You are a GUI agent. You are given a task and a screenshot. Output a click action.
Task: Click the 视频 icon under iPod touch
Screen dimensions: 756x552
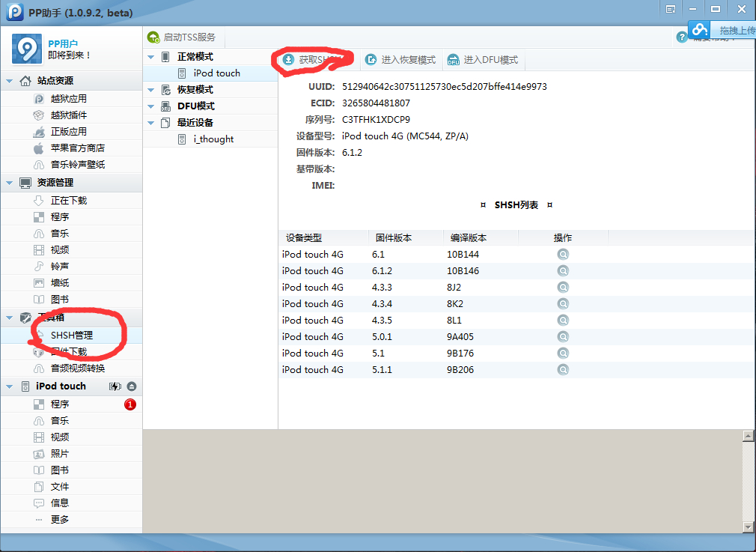[x=39, y=437]
